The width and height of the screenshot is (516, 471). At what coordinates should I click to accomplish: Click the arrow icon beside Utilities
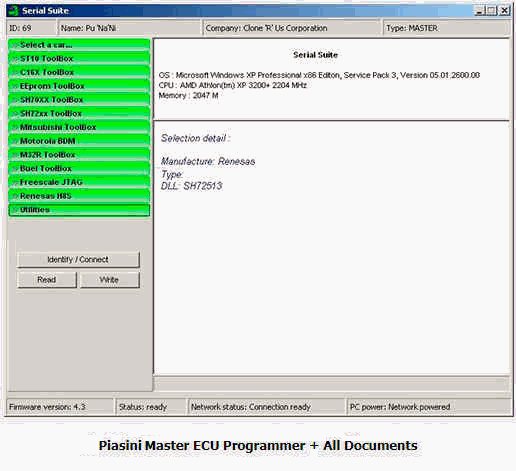[15, 210]
